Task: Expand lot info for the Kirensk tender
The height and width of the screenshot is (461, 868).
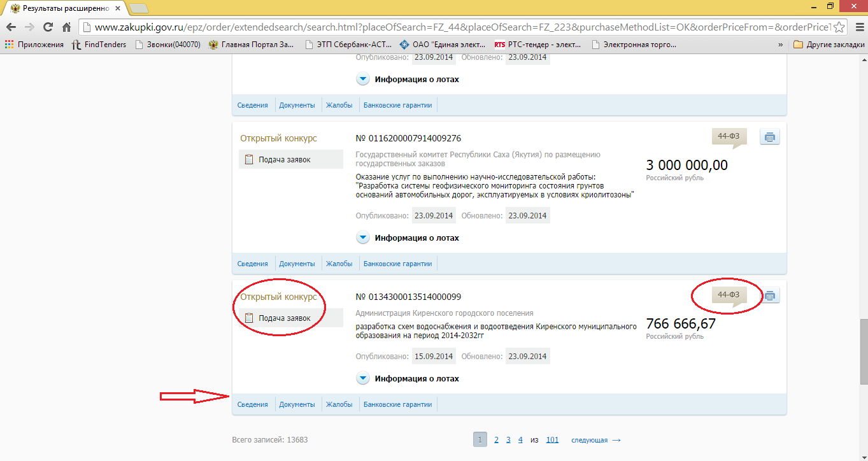Action: click(x=363, y=379)
